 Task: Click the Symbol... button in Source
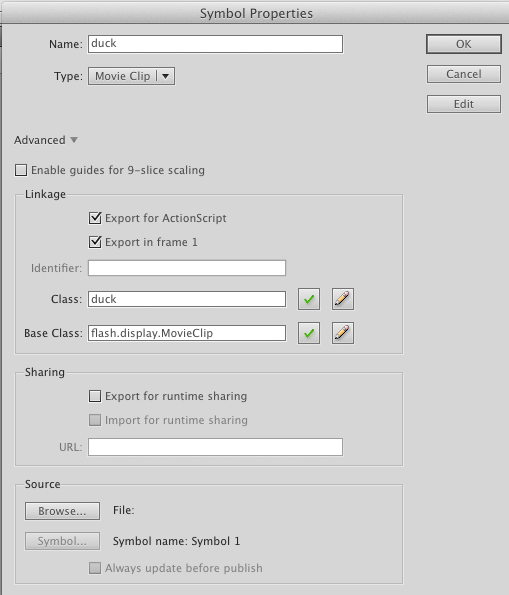[x=62, y=541]
